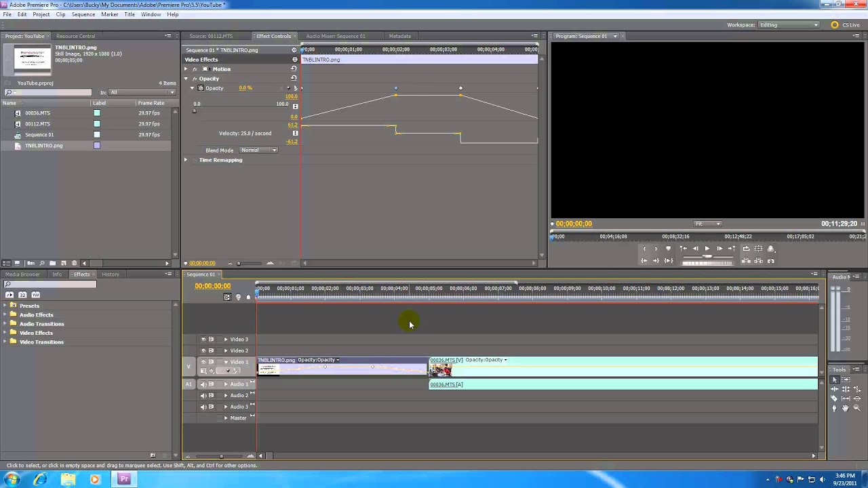Mute Audio 1 track speaker toggle

coord(203,384)
